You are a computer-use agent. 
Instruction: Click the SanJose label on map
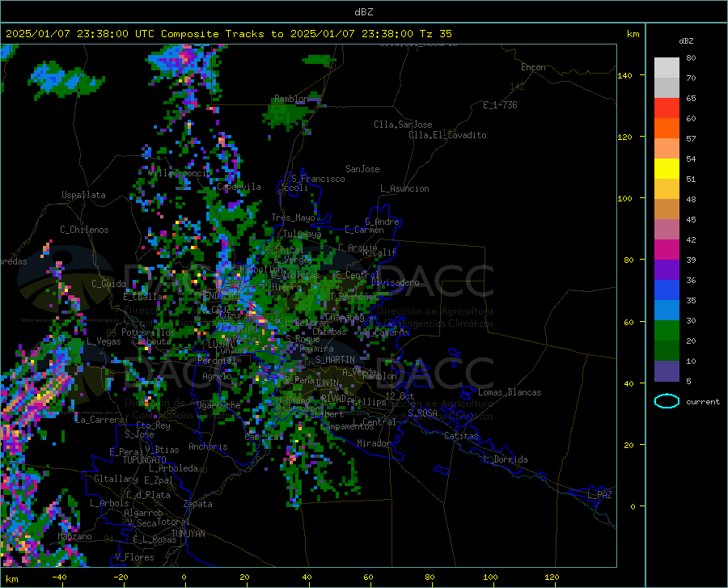(362, 169)
